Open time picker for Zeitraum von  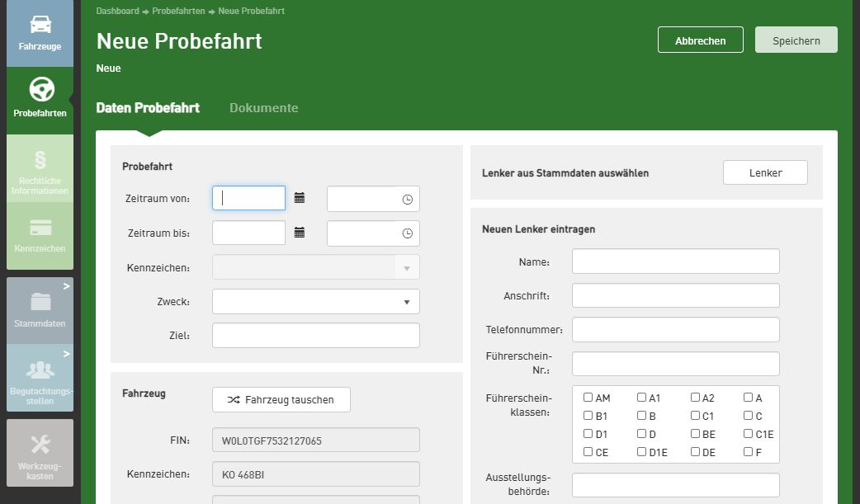(407, 199)
